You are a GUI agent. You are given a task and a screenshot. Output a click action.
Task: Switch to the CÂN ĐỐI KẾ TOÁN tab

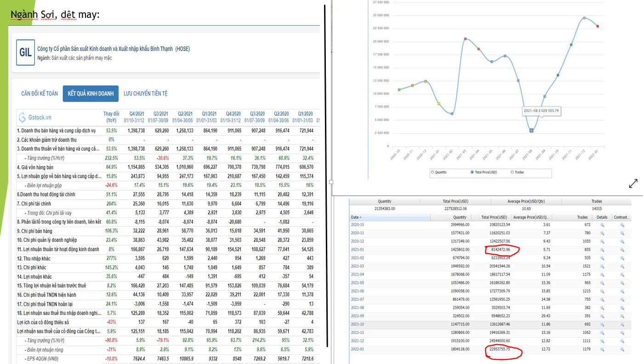pyautogui.click(x=40, y=94)
